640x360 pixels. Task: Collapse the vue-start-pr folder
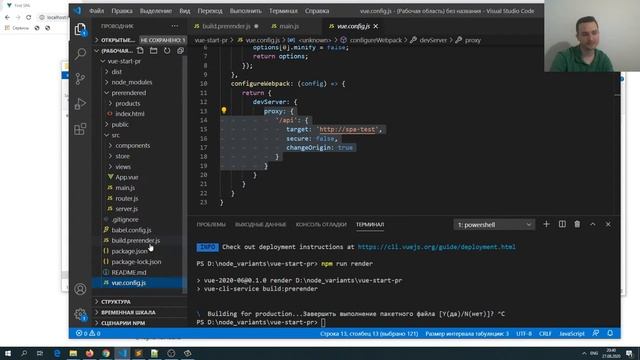(x=124, y=61)
